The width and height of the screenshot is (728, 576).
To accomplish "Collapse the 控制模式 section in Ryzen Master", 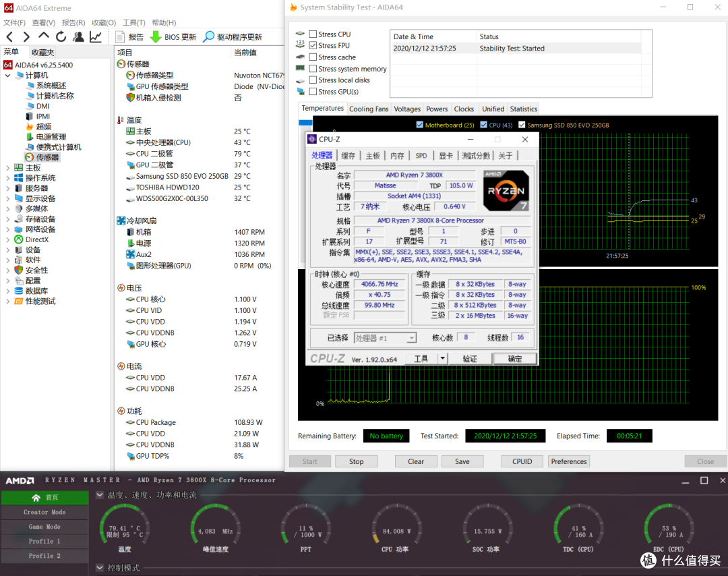I will [x=99, y=568].
